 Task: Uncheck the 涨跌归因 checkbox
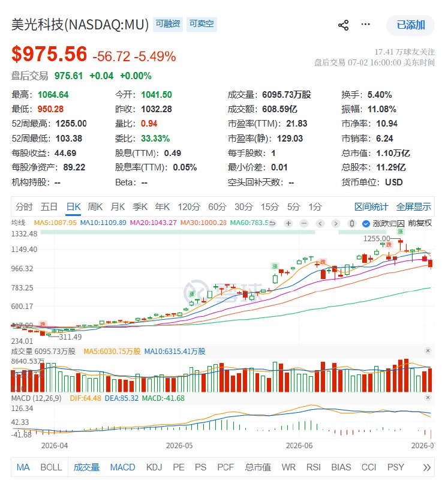[x=366, y=224]
